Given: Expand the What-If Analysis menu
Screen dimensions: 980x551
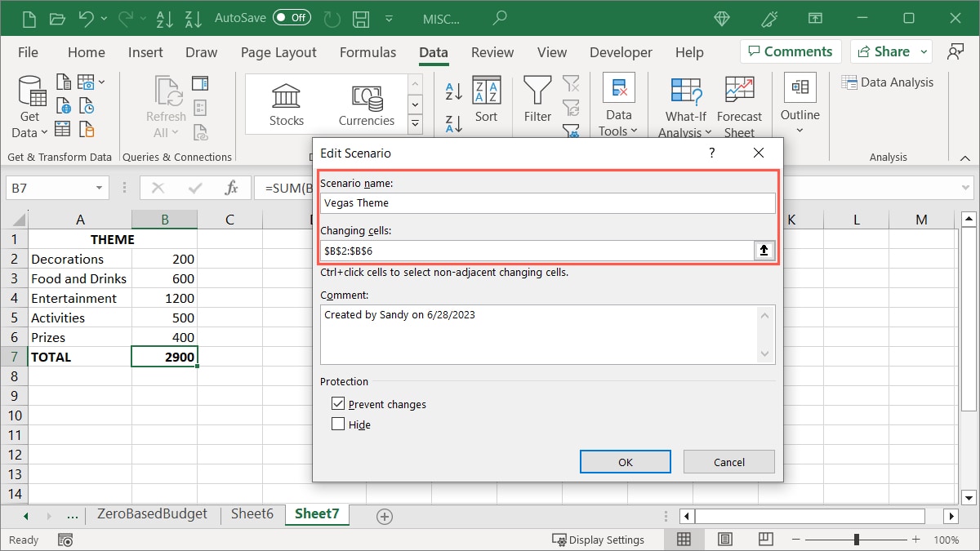Looking at the screenshot, I should point(684,106).
